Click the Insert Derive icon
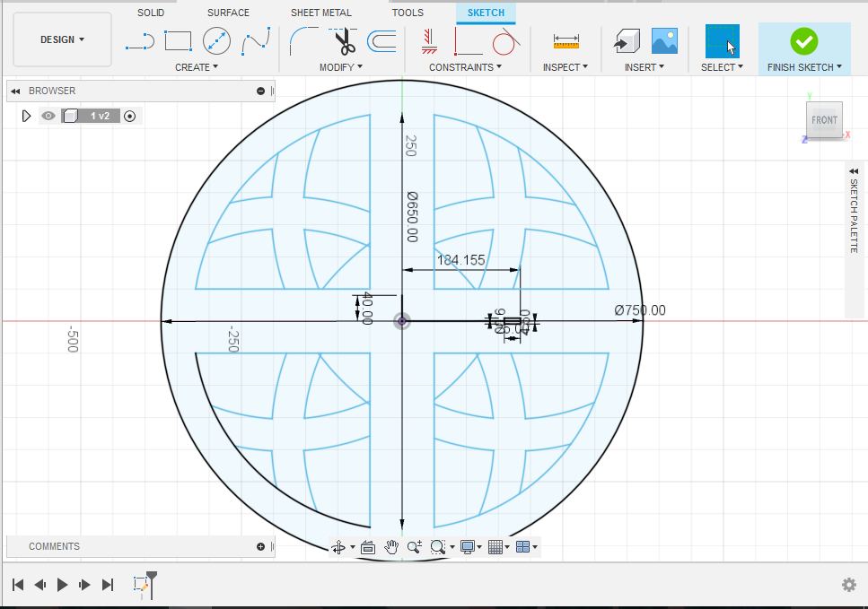Image resolution: width=868 pixels, height=609 pixels. (627, 41)
